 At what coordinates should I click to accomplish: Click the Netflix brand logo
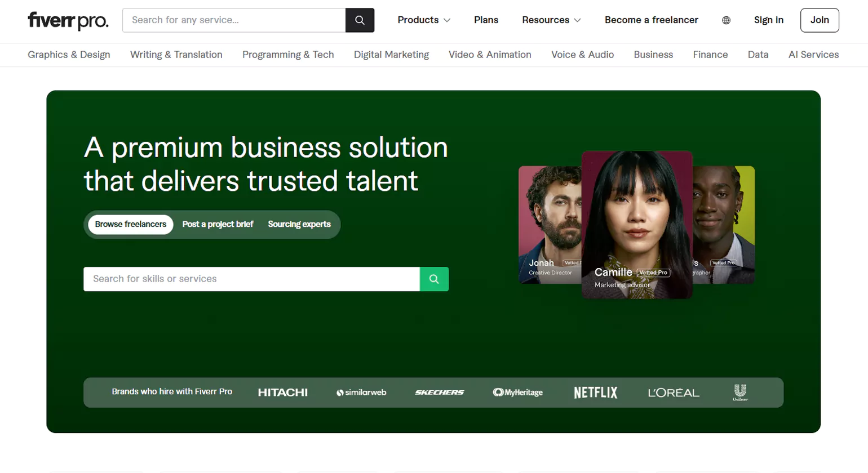point(595,392)
